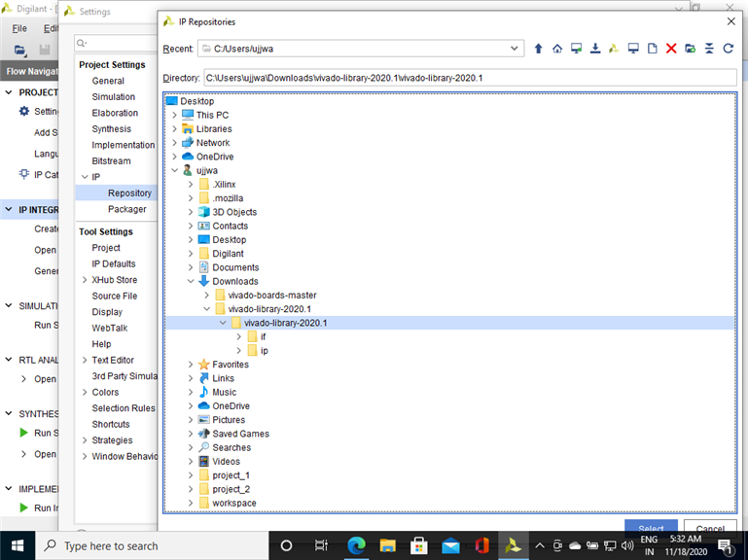Collapse the IP section in Settings
The width and height of the screenshot is (748, 560).
[x=85, y=177]
